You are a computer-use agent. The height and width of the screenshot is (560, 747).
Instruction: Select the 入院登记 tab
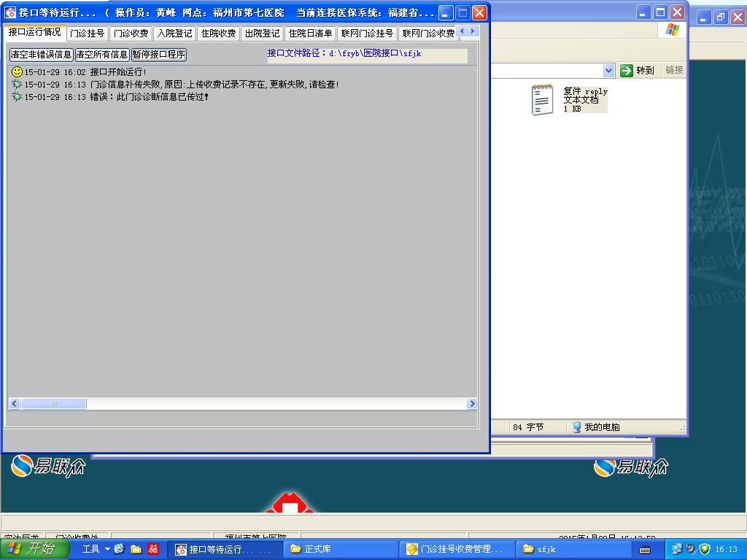pyautogui.click(x=175, y=34)
